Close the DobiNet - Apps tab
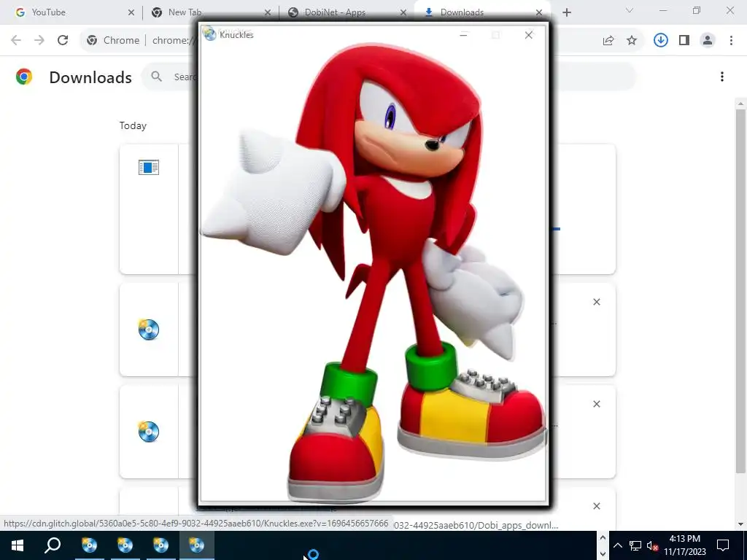The image size is (747, 560). point(403,12)
